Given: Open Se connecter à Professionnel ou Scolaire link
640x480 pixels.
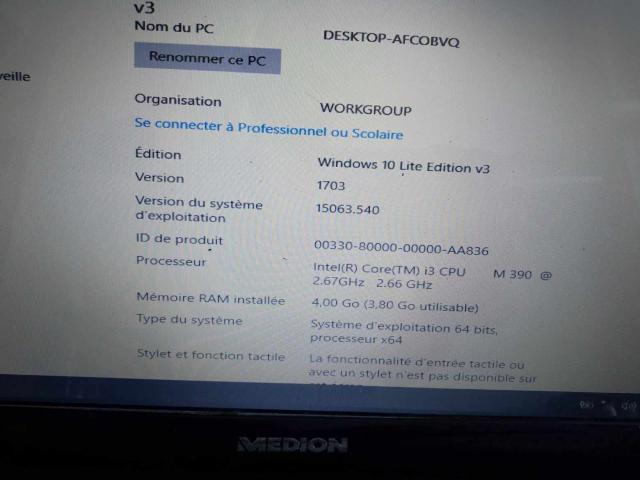Looking at the screenshot, I should [269, 129].
